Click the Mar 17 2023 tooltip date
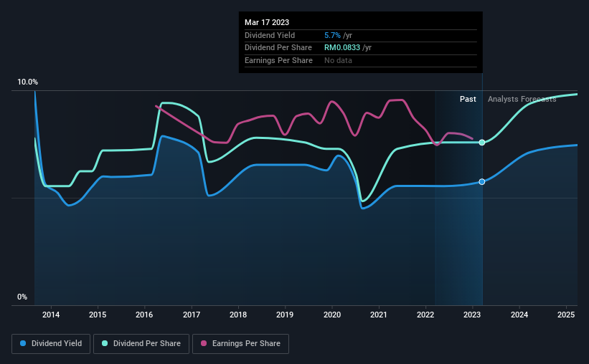The image size is (589, 364). click(x=267, y=22)
